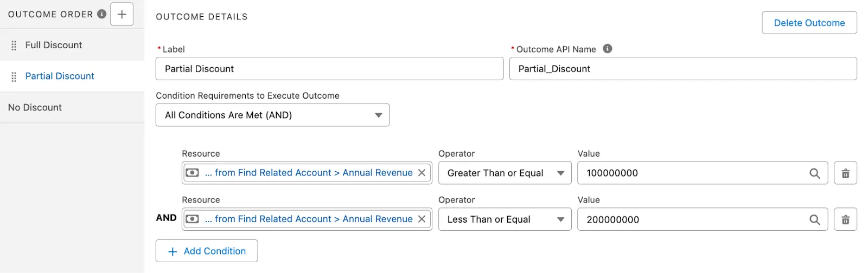Delete the first condition with trash icon
This screenshot has width=868, height=273.
tap(845, 173)
